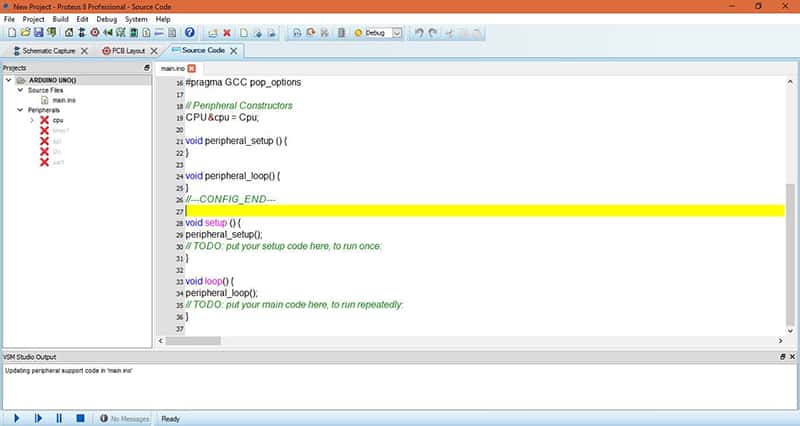
Task: Select the cpu peripheral item
Action: (58, 120)
